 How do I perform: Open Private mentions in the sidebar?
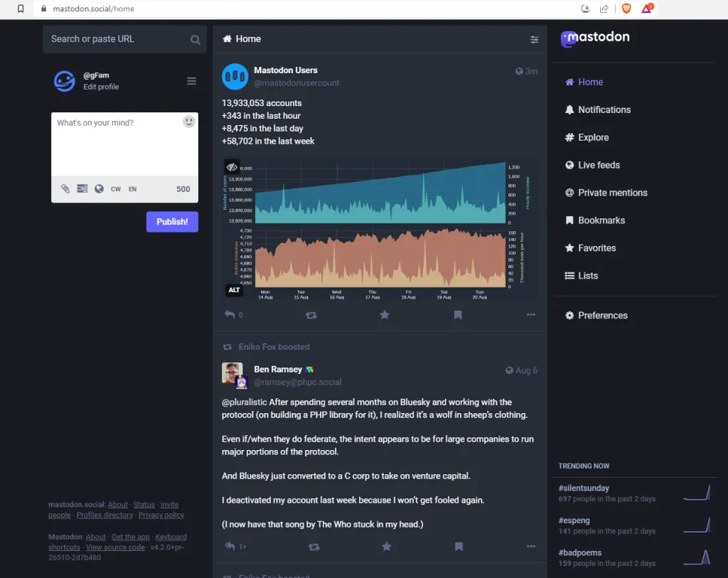(x=606, y=193)
